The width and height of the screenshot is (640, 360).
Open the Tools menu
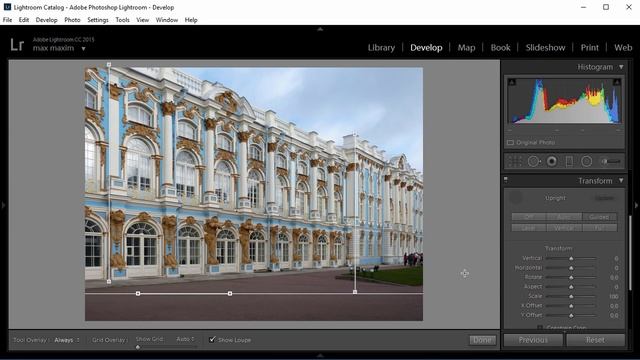pyautogui.click(x=122, y=20)
